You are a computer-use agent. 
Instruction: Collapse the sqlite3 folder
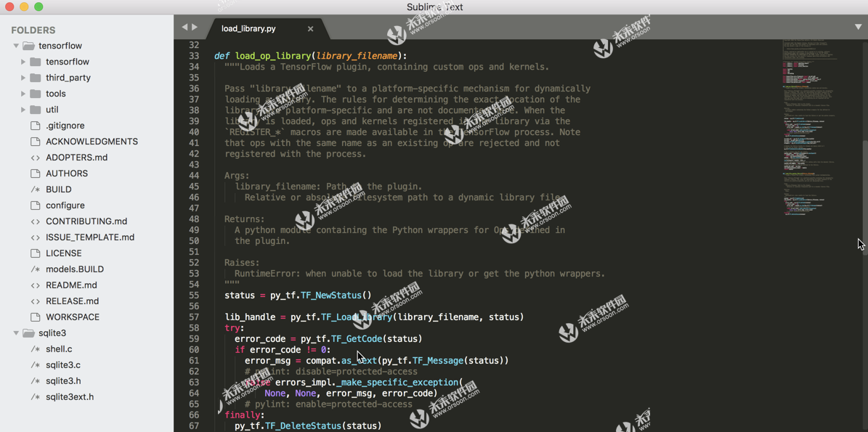[x=16, y=333]
